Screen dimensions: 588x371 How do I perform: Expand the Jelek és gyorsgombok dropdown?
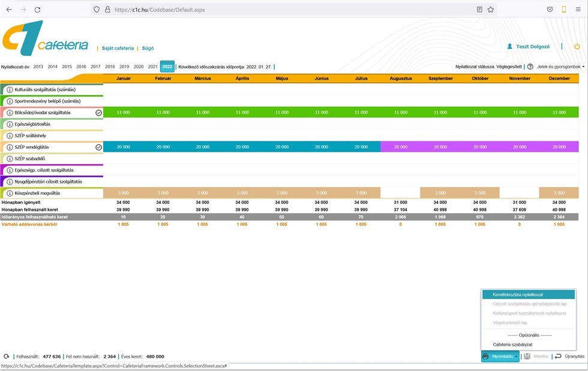point(560,67)
